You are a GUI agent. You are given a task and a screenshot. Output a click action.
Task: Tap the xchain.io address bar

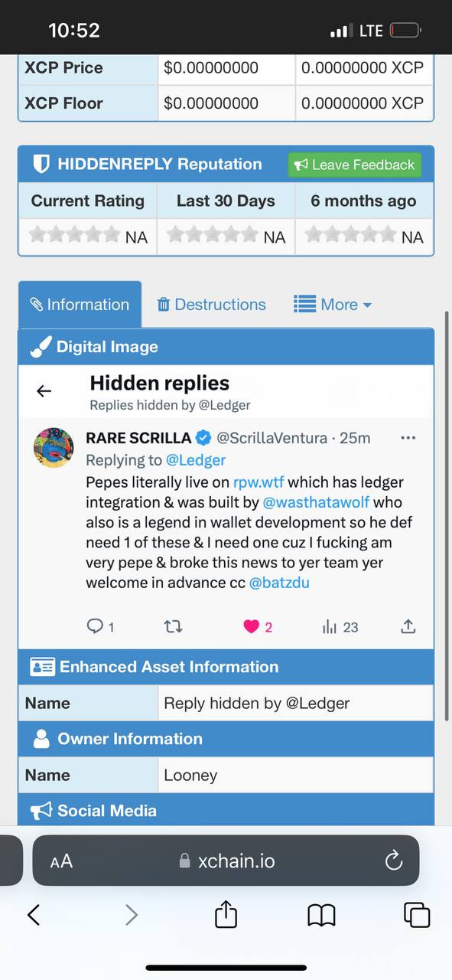(x=226, y=861)
